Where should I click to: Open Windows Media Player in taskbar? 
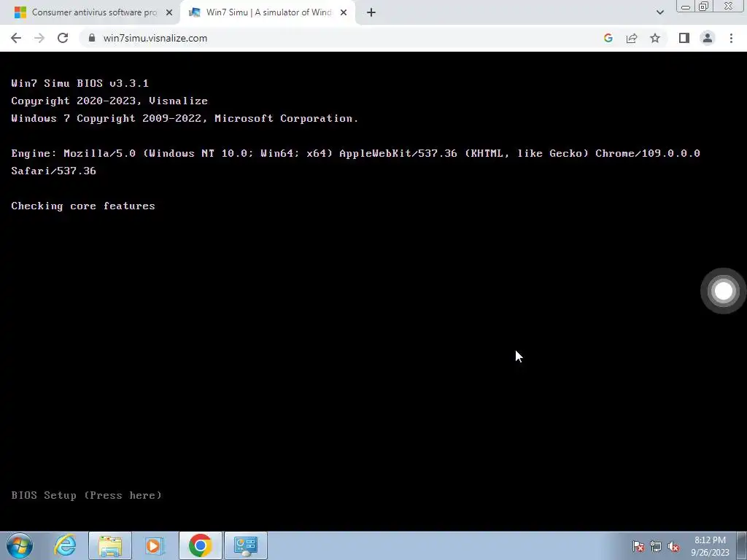click(x=154, y=545)
